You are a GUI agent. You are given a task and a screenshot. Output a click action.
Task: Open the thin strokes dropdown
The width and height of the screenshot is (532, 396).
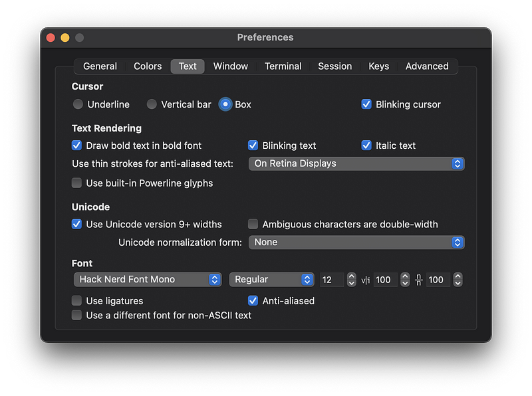tap(356, 163)
